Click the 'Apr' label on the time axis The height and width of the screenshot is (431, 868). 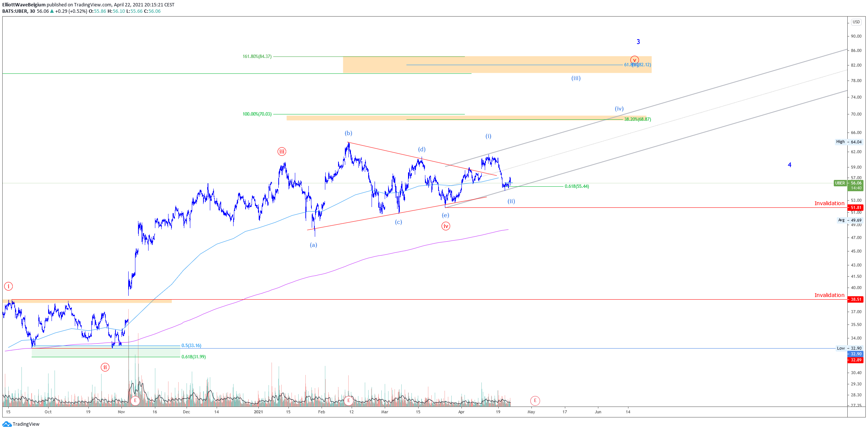(461, 412)
